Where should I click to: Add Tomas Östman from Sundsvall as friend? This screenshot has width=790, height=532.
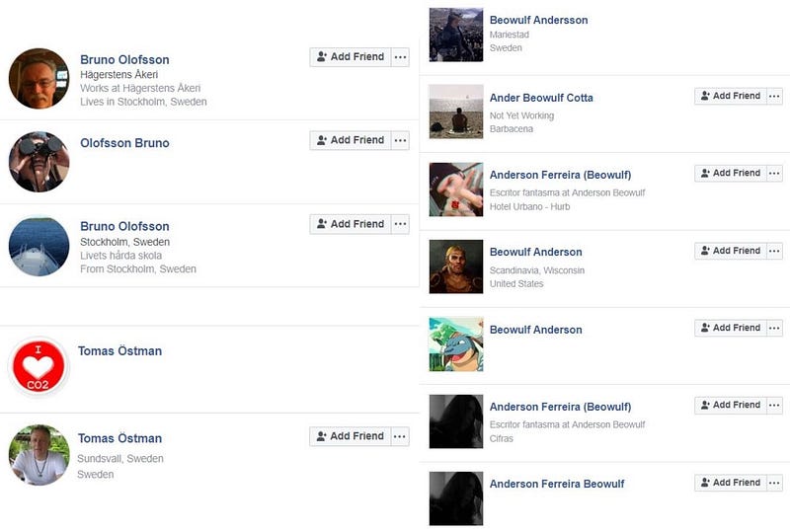351,436
